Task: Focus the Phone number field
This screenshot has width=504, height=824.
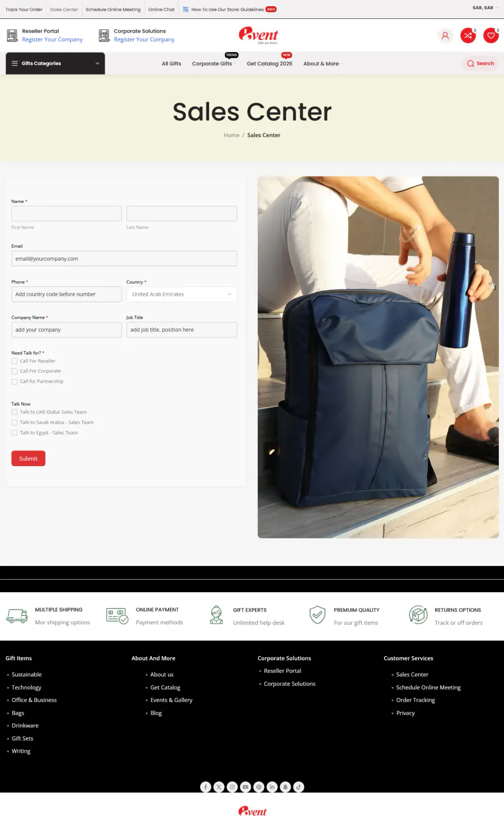Action: coord(67,294)
